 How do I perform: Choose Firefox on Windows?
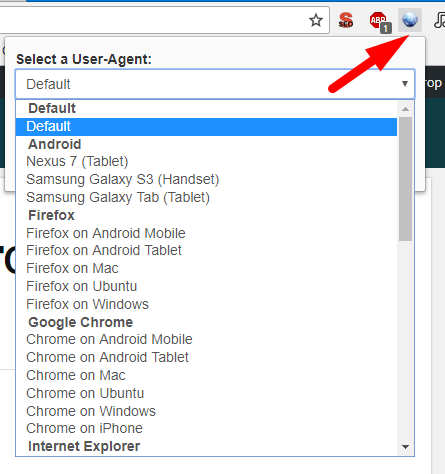pyautogui.click(x=206, y=305)
